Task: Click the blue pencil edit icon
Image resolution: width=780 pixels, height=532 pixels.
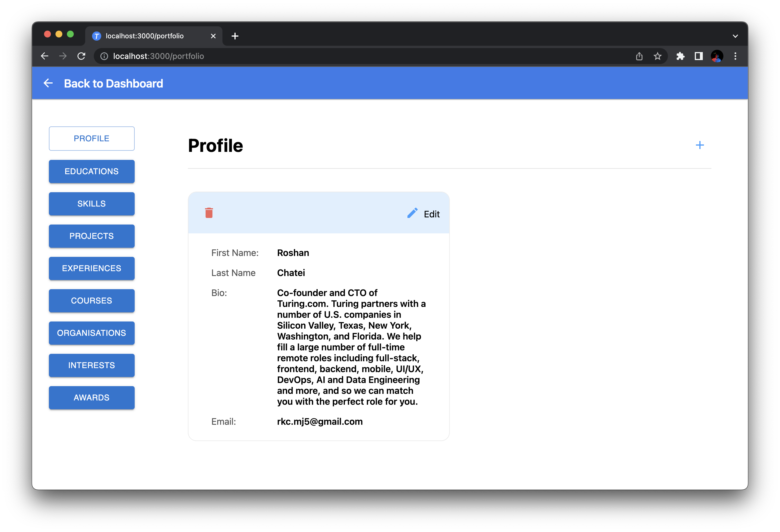Action: click(412, 213)
